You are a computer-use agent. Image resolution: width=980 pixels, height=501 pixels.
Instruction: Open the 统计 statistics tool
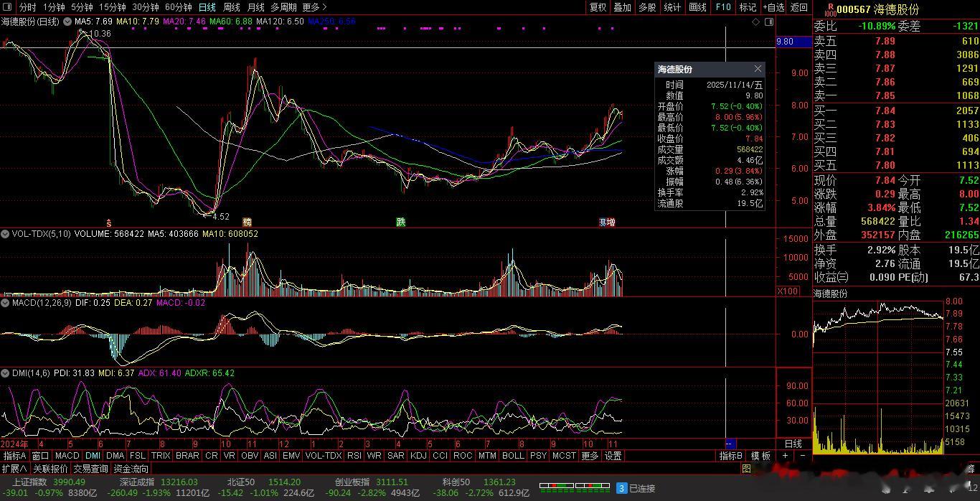[x=672, y=7]
